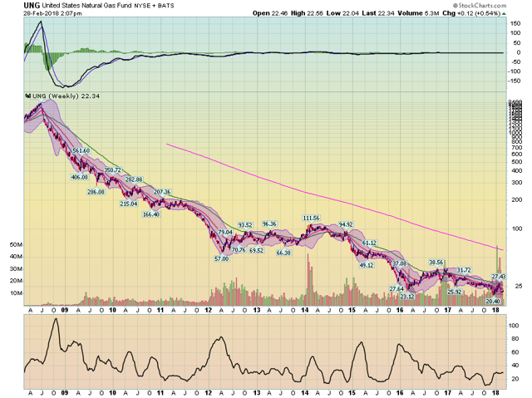Click the 09 year label under price chart

pyautogui.click(x=64, y=310)
